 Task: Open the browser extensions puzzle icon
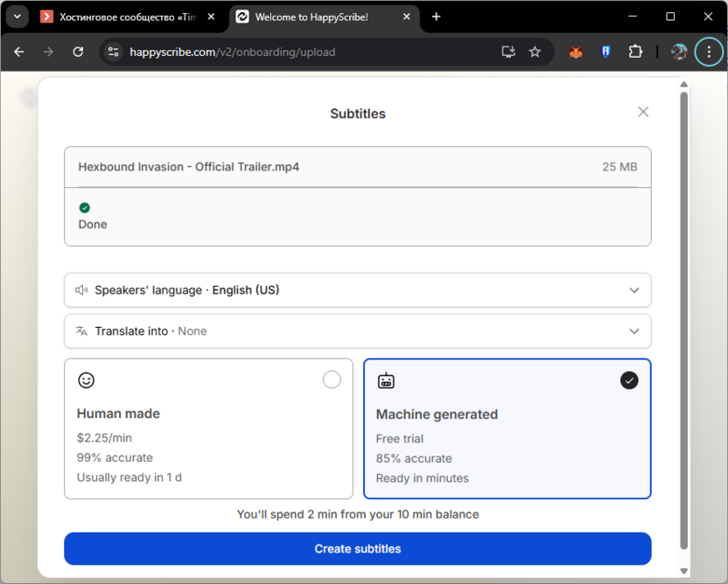[x=635, y=52]
